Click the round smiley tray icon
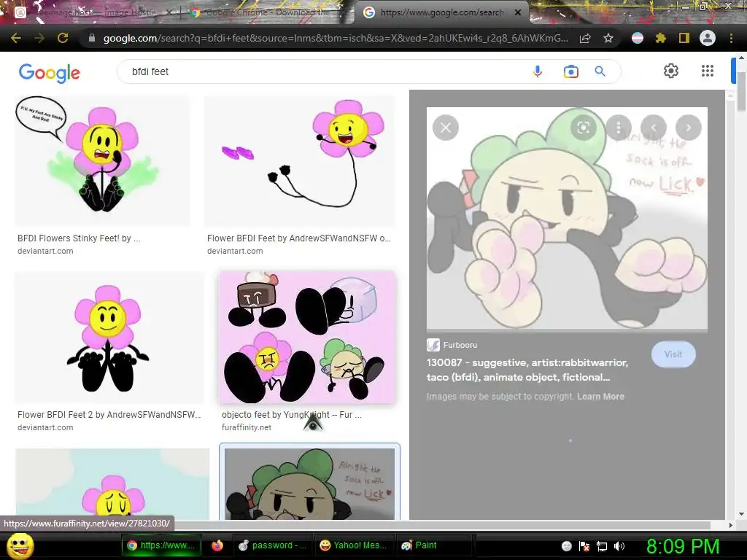Image resolution: width=747 pixels, height=560 pixels. [x=566, y=546]
